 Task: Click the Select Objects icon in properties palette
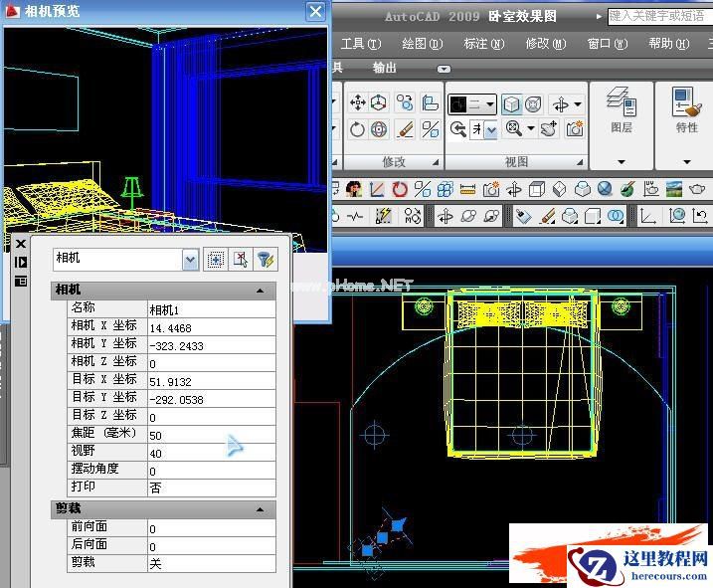click(x=240, y=259)
